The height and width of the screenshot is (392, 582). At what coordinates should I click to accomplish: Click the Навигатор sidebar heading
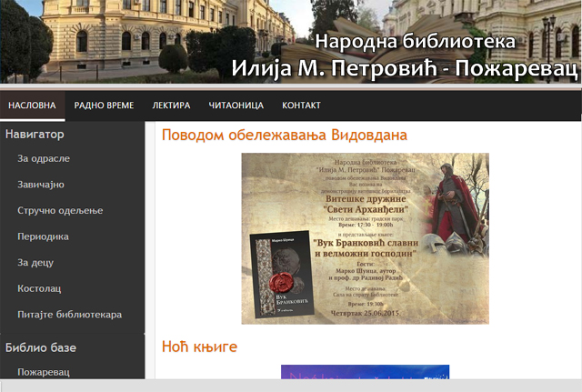35,134
